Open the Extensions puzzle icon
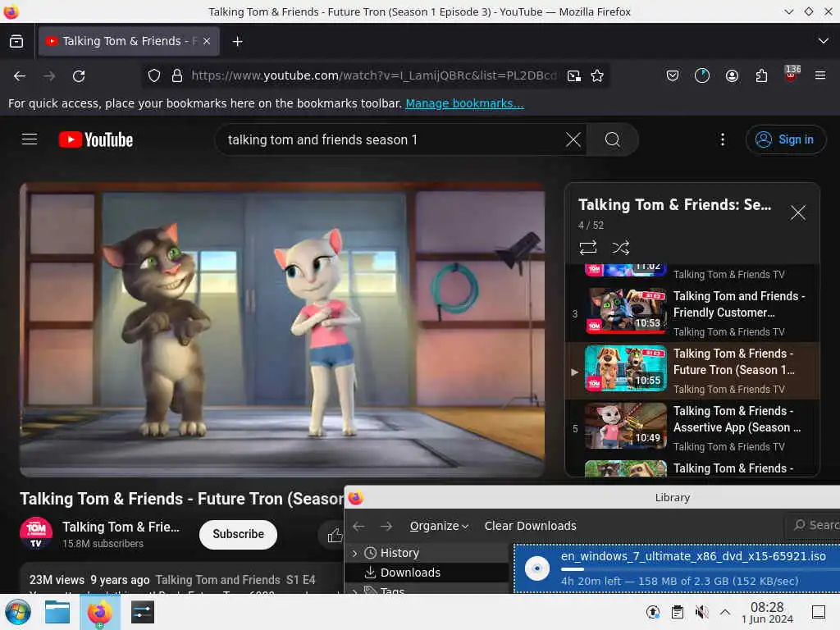The image size is (840, 630). point(761,76)
